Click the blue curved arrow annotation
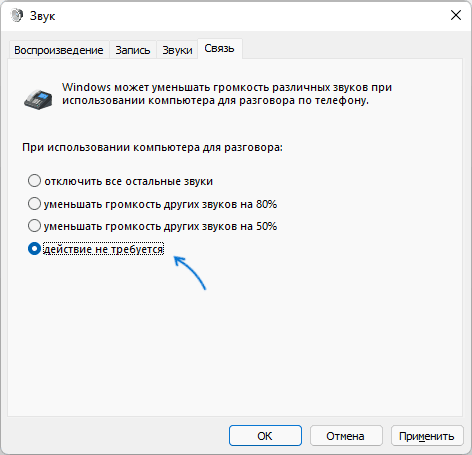The height and width of the screenshot is (455, 472). coord(190,273)
